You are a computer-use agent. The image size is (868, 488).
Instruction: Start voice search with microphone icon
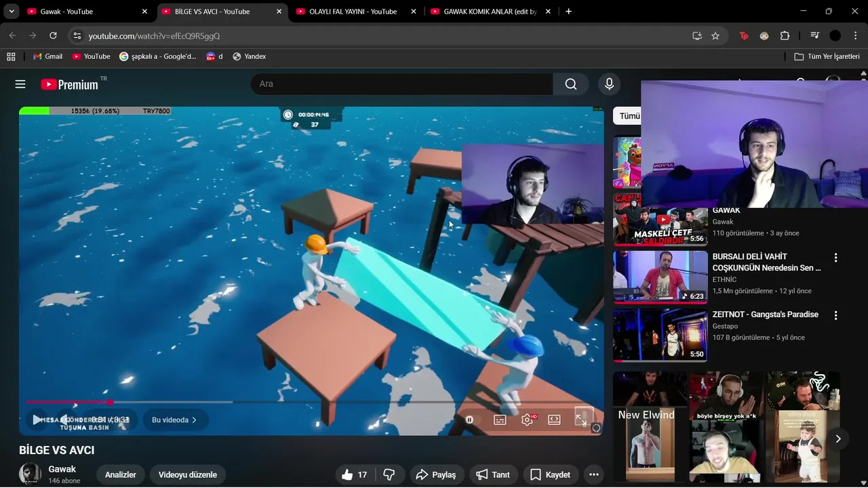click(609, 84)
